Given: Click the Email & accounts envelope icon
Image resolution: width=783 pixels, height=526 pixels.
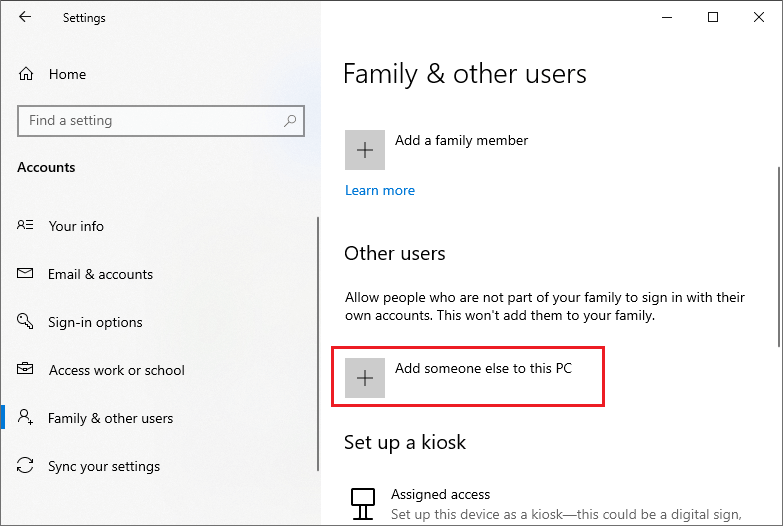Looking at the screenshot, I should click(25, 273).
